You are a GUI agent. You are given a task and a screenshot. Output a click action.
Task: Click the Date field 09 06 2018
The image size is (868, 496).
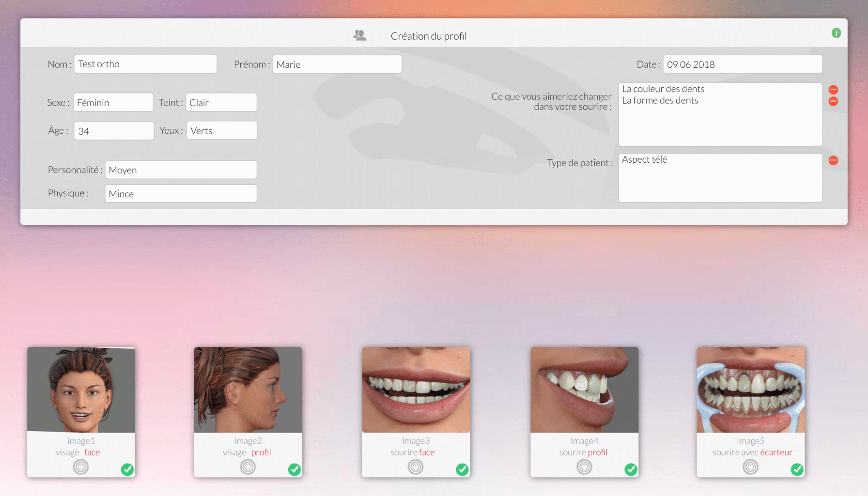[743, 64]
